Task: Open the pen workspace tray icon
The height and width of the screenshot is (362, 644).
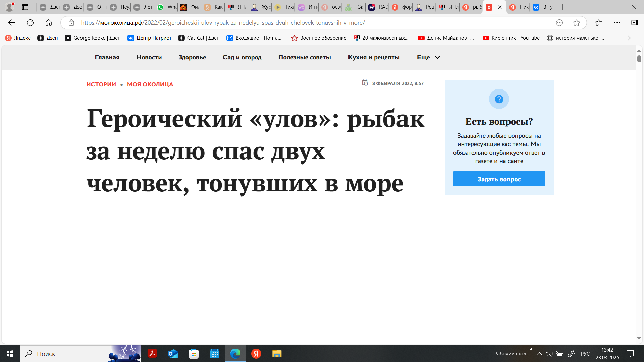Action: tap(571, 354)
